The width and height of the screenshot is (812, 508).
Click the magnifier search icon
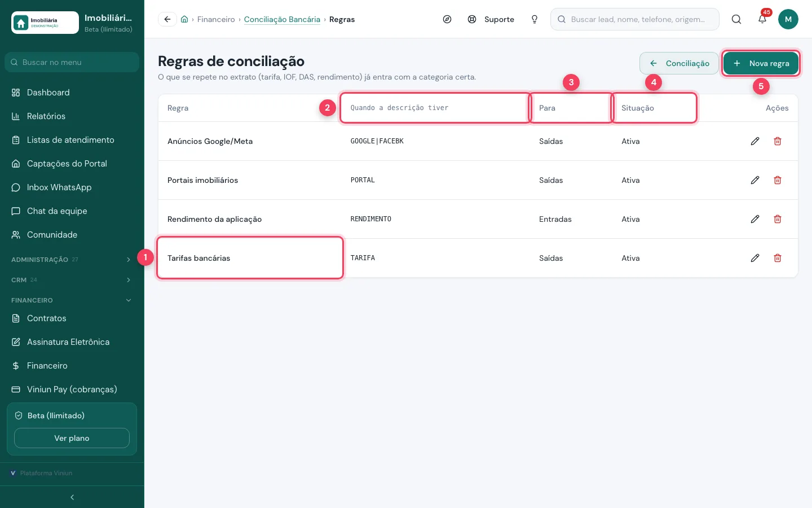(736, 19)
